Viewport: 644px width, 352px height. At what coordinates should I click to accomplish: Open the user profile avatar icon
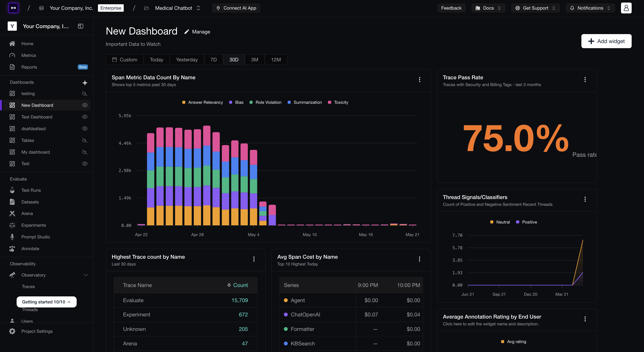(x=626, y=8)
